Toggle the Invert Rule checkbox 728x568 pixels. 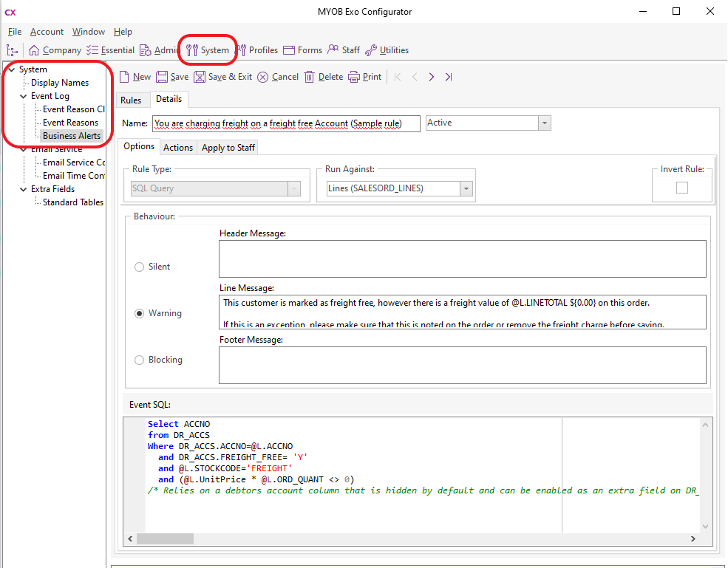tap(682, 188)
